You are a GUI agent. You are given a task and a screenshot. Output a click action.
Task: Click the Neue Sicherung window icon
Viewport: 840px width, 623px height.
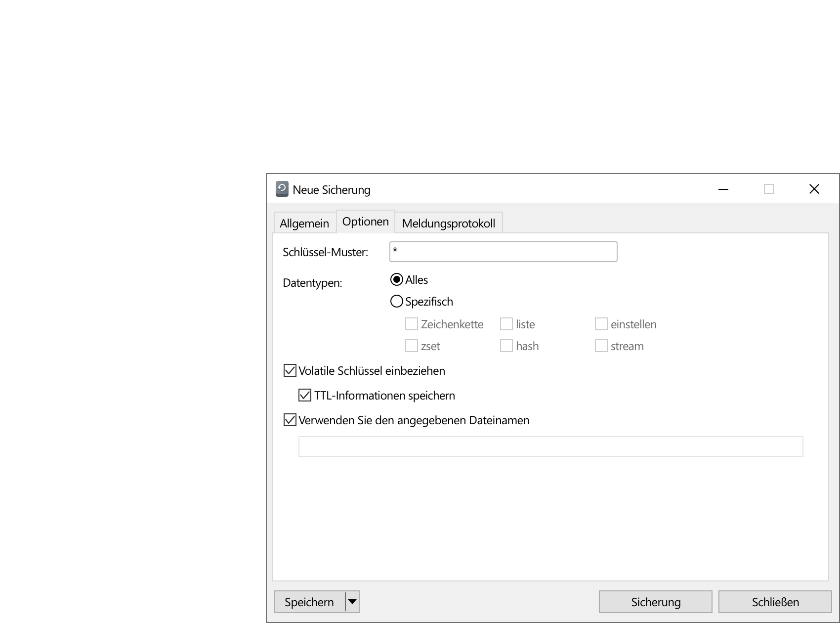pyautogui.click(x=282, y=189)
